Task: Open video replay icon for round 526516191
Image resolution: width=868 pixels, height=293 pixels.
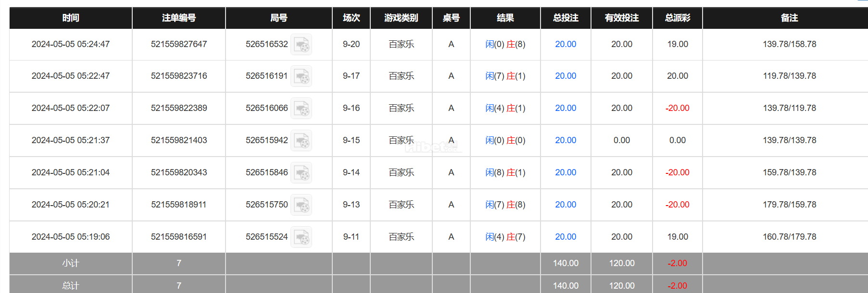Action: click(x=302, y=76)
